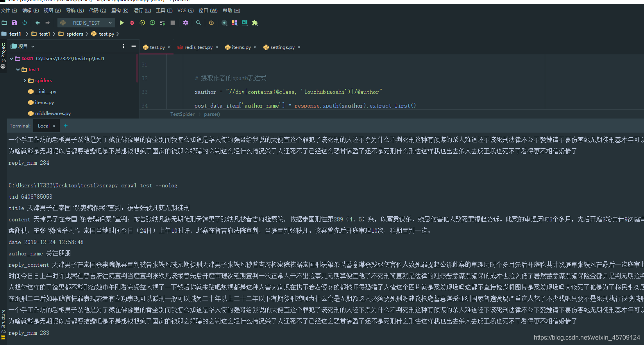Image resolution: width=644 pixels, height=345 pixels.
Task: Click the teal panel toolbar icon
Action: click(245, 23)
